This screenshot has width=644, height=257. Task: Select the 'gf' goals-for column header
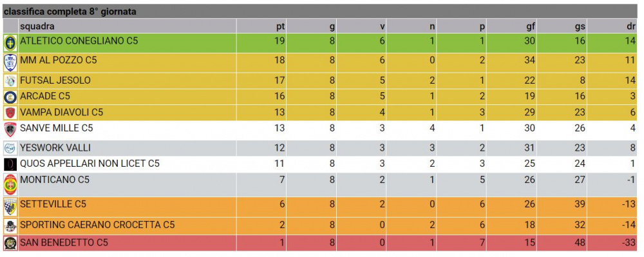[x=531, y=26]
